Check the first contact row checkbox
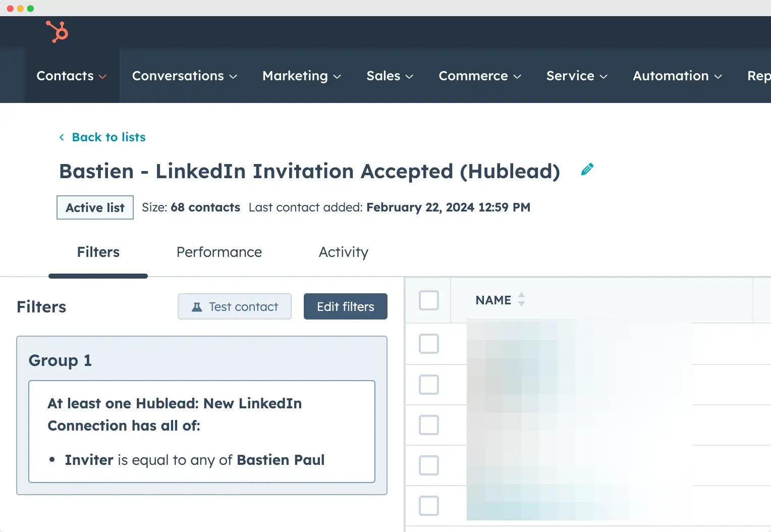 [x=429, y=344]
